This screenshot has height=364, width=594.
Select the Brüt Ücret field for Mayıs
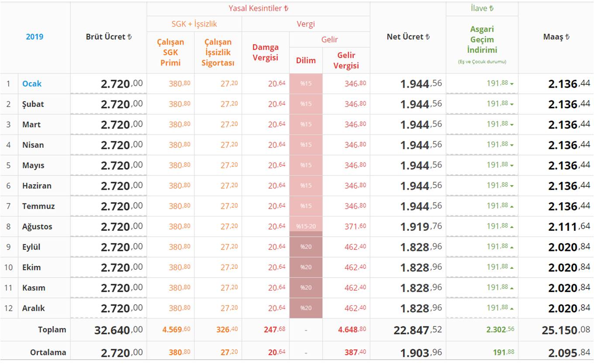tap(108, 165)
